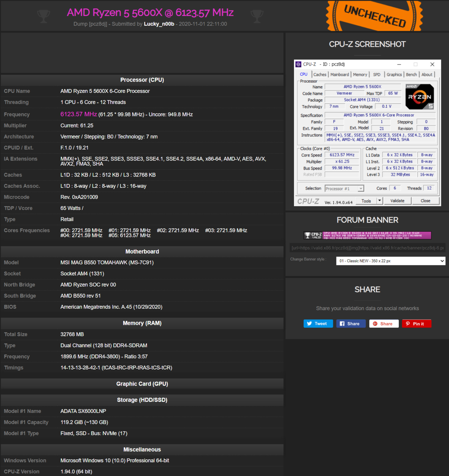Minimize the CPU-Z window
Viewport: 449px width, 476px height.
point(399,64)
